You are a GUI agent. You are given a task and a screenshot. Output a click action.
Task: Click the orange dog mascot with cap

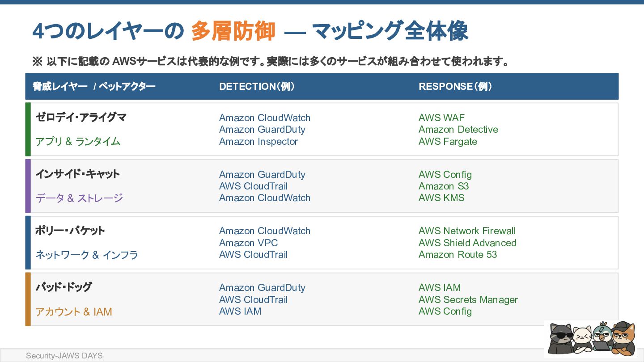623,337
